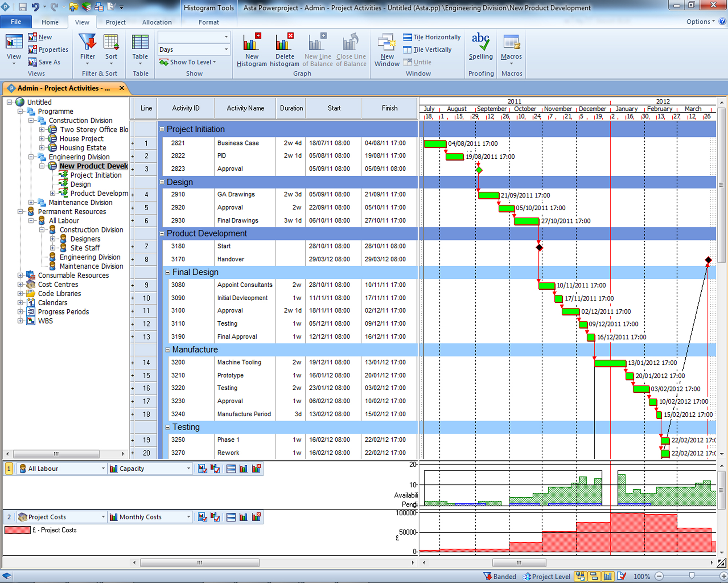Screen dimensions: 728x583
Task: Open the File menu
Action: click(16, 22)
